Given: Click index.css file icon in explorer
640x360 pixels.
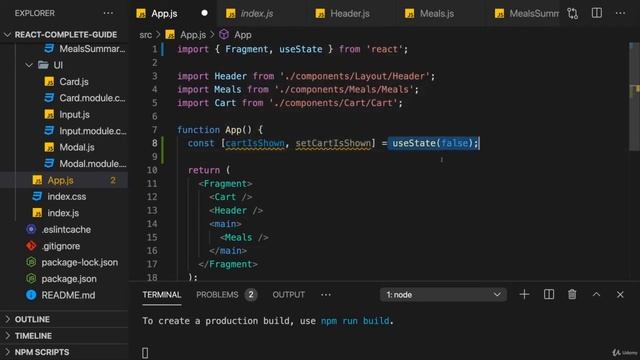Looking at the screenshot, I should point(37,196).
